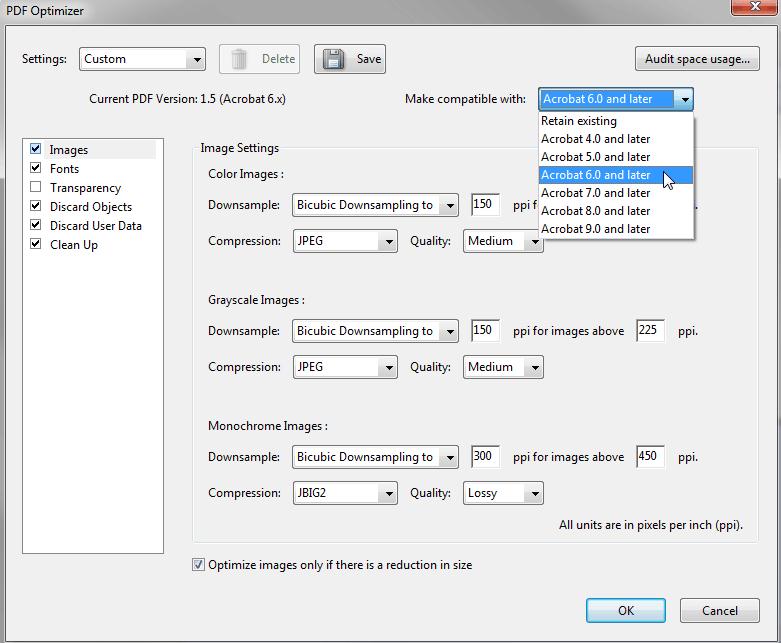Click the trash can Delete icon
The width and height of the screenshot is (781, 643).
click(x=239, y=59)
